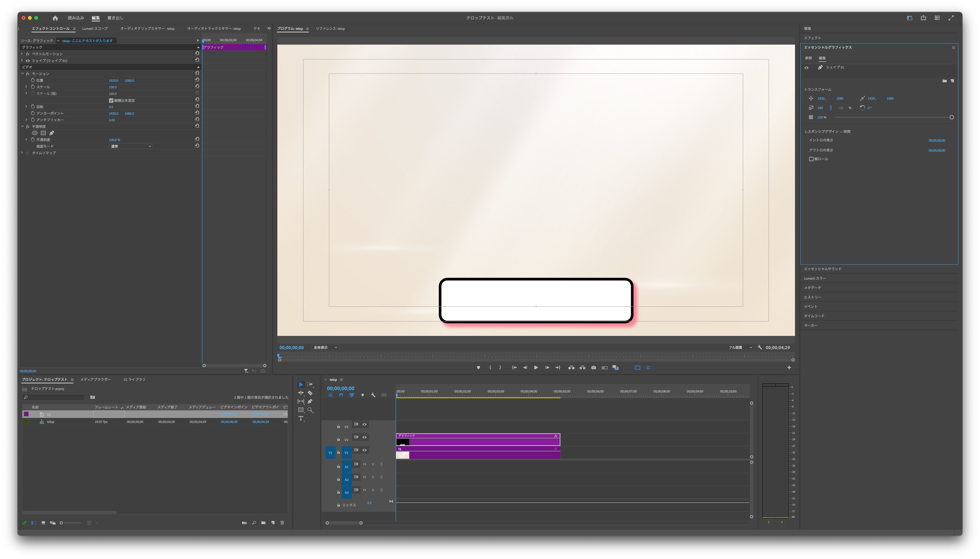
Task: Open the 描画モード blend mode dropdown
Action: click(x=131, y=146)
